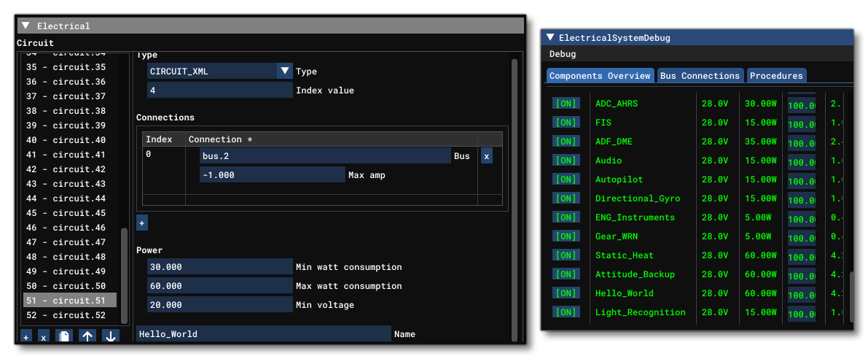Open the Debug menu

(562, 54)
